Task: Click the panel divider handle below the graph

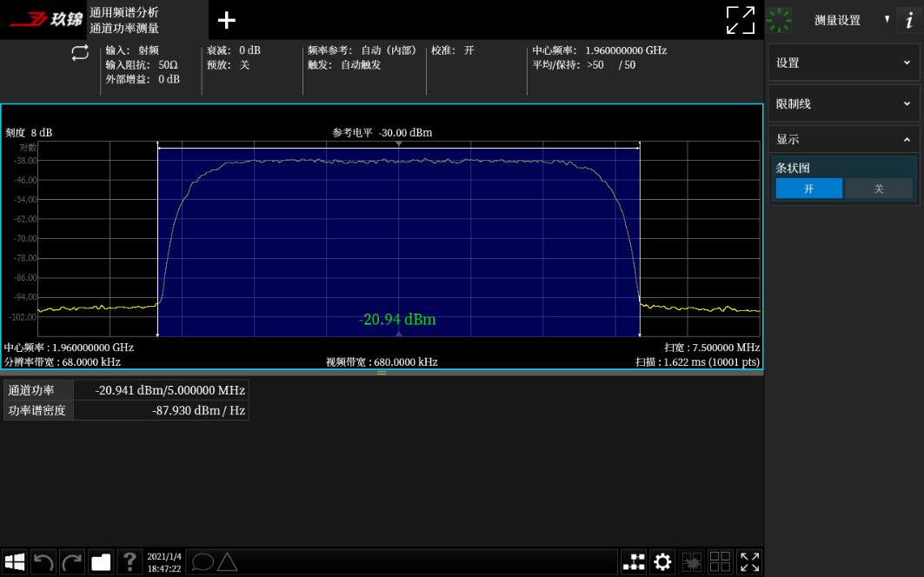Action: point(382,373)
